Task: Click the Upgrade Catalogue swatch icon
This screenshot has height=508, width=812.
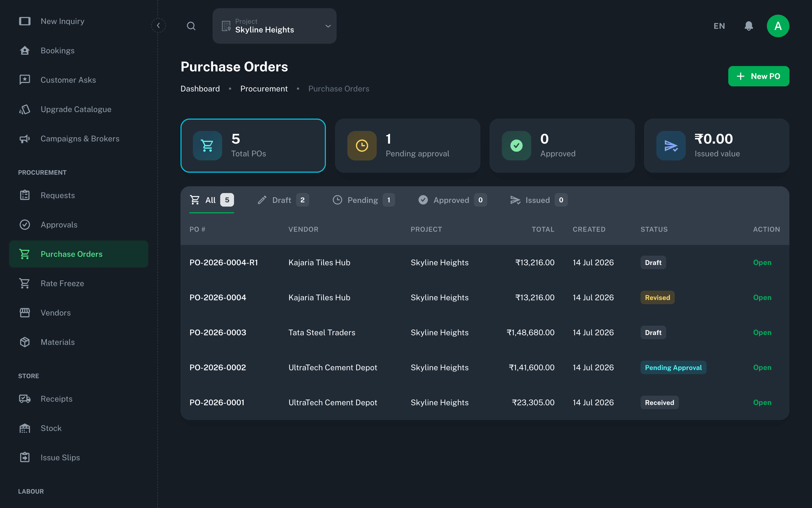Action: click(x=25, y=109)
